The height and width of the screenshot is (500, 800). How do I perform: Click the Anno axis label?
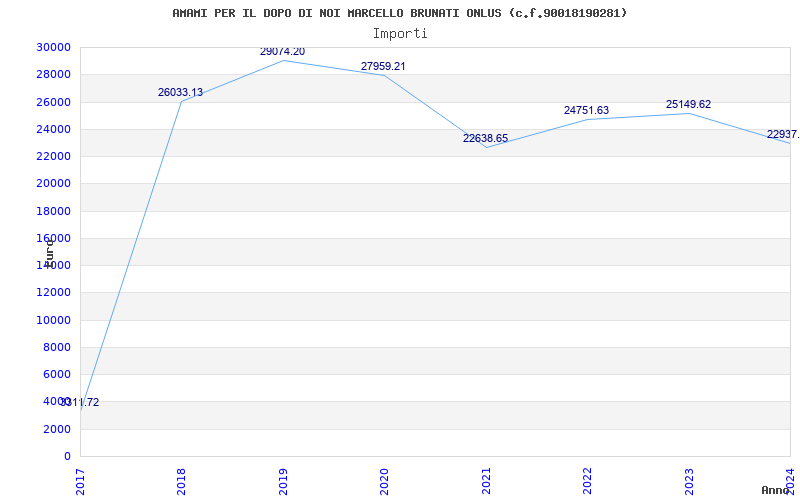pos(776,490)
